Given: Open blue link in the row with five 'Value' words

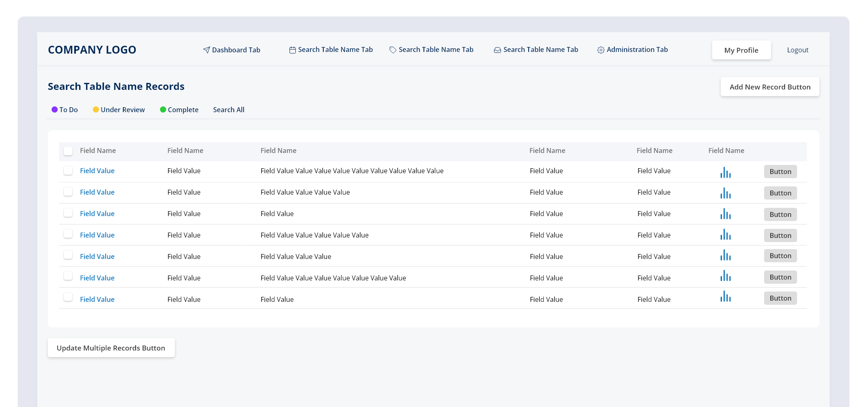Looking at the screenshot, I should click(97, 235).
